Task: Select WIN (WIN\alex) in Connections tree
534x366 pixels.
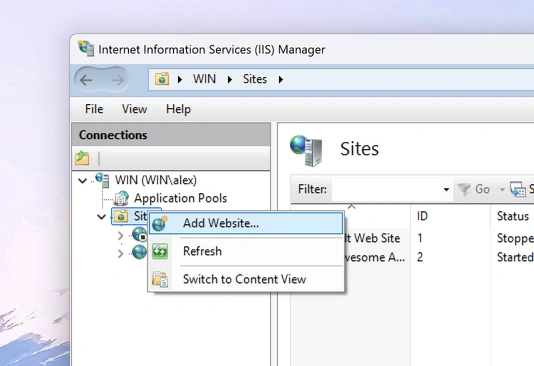Action: 156,180
